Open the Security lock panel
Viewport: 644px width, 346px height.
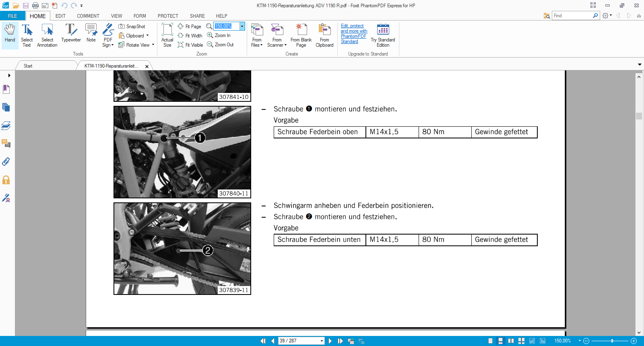pyautogui.click(x=6, y=180)
